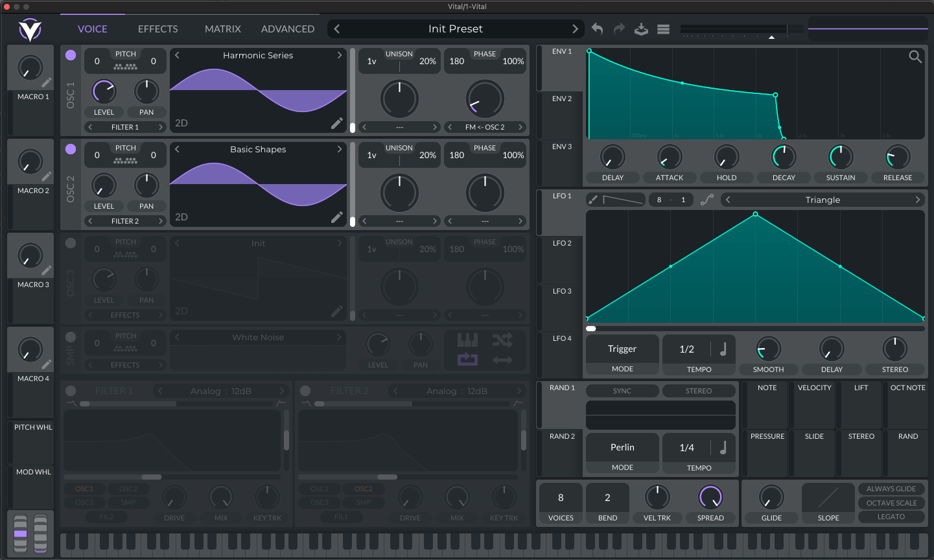Click the OSC 1 unison stack dots icon
This screenshot has height=560, width=934.
(x=125, y=66)
